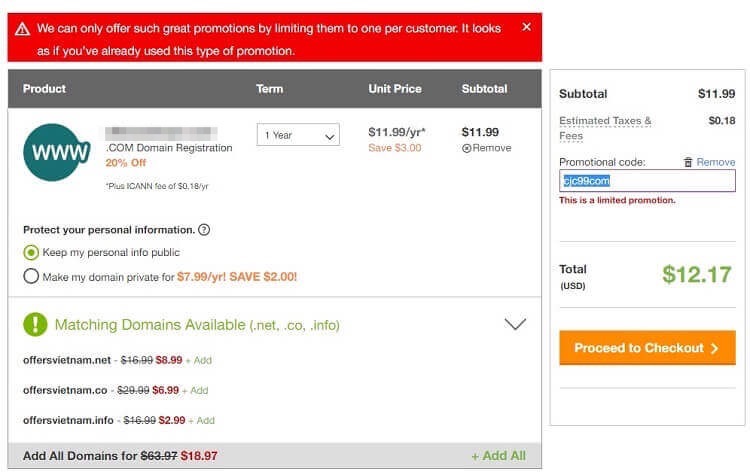
Task: Click the circled X Remove icon under subtotal
Action: (466, 148)
